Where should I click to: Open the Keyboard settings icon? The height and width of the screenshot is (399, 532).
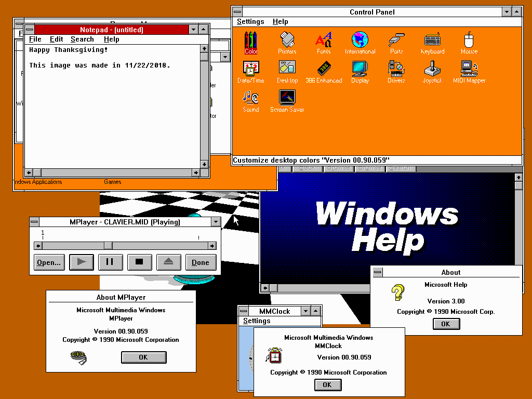(432, 41)
